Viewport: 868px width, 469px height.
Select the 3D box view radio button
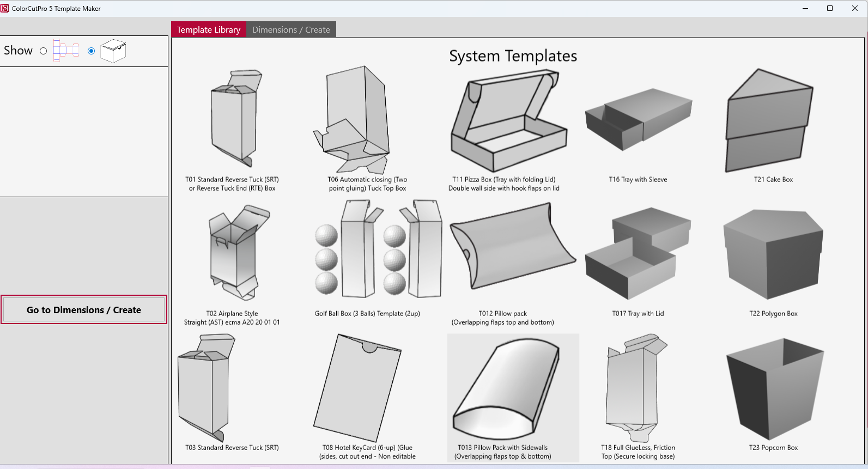tap(92, 51)
